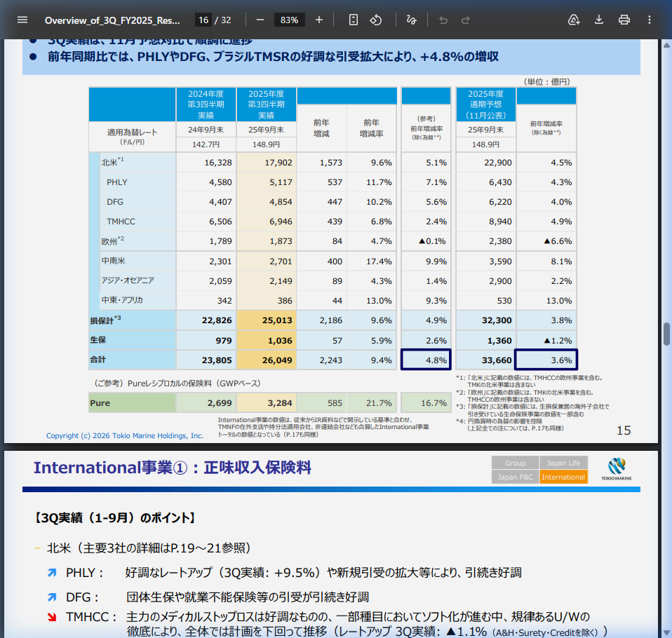
Task: Click the 中南米 row label
Action: pos(113,261)
